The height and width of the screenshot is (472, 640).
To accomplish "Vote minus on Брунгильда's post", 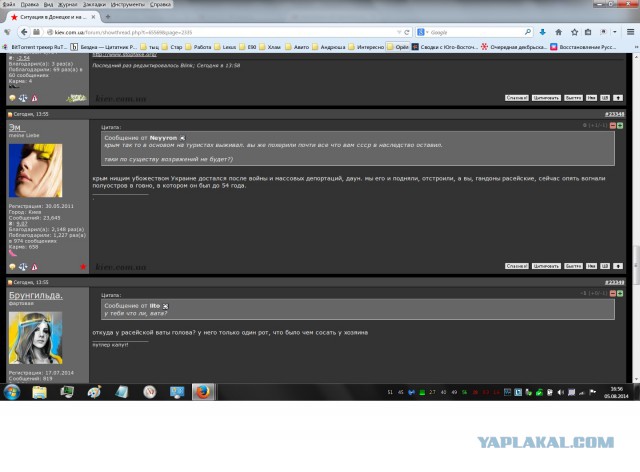I will pyautogui.click(x=613, y=293).
